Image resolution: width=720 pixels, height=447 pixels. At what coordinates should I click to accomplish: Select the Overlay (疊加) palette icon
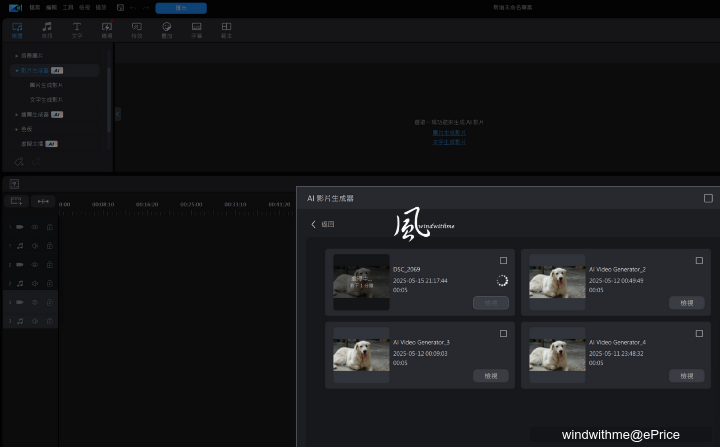[x=166, y=29]
